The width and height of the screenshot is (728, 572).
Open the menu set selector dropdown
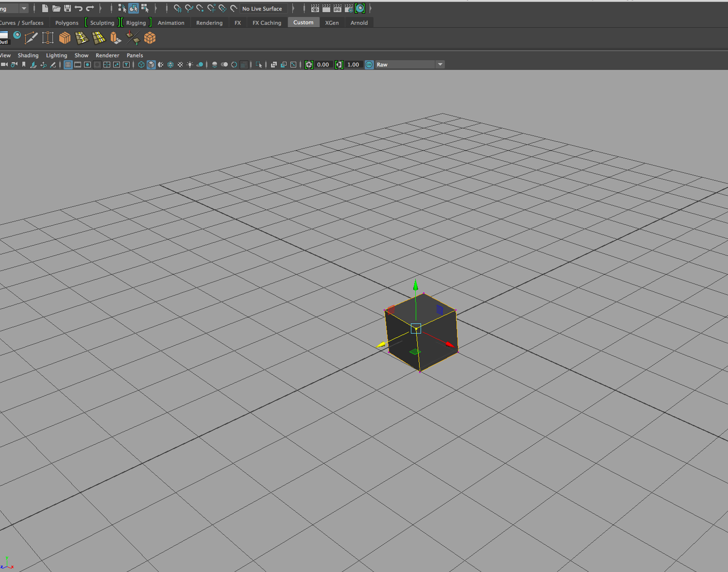(23, 8)
